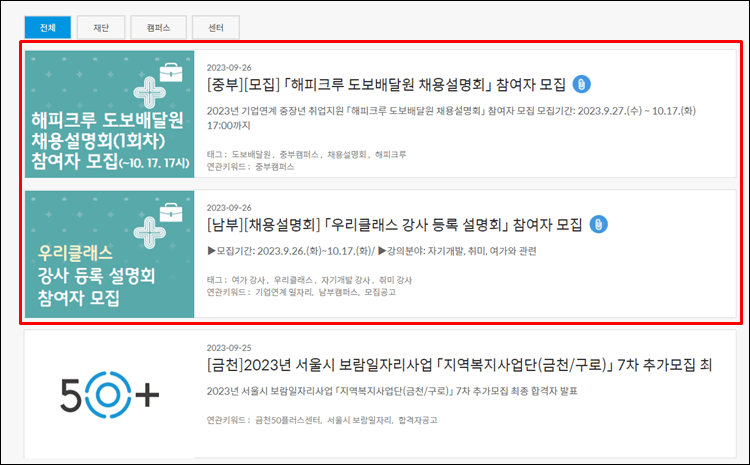750x465 pixels.
Task: Open 해피크루 도보배달원 채용설명회 thumbnail image
Action: [110, 114]
